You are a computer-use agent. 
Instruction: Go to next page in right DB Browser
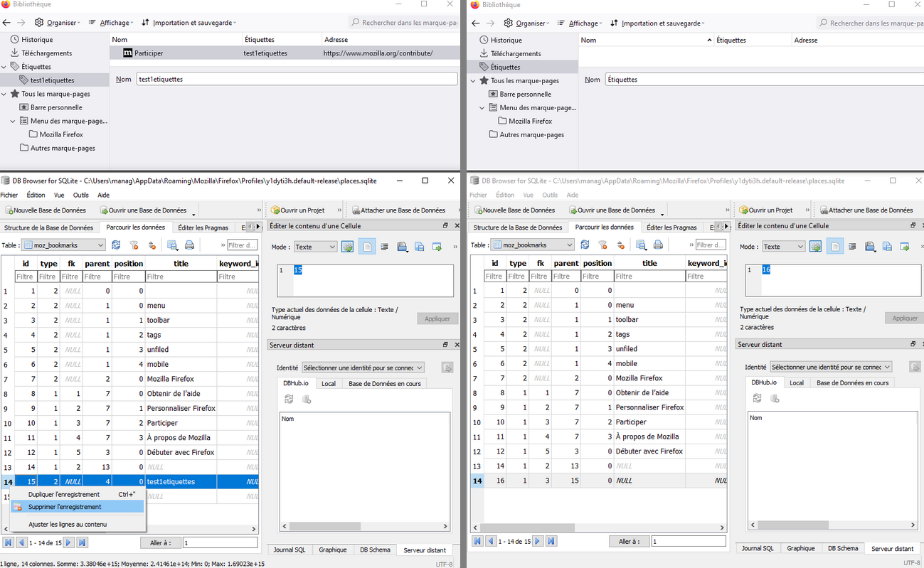(538, 542)
